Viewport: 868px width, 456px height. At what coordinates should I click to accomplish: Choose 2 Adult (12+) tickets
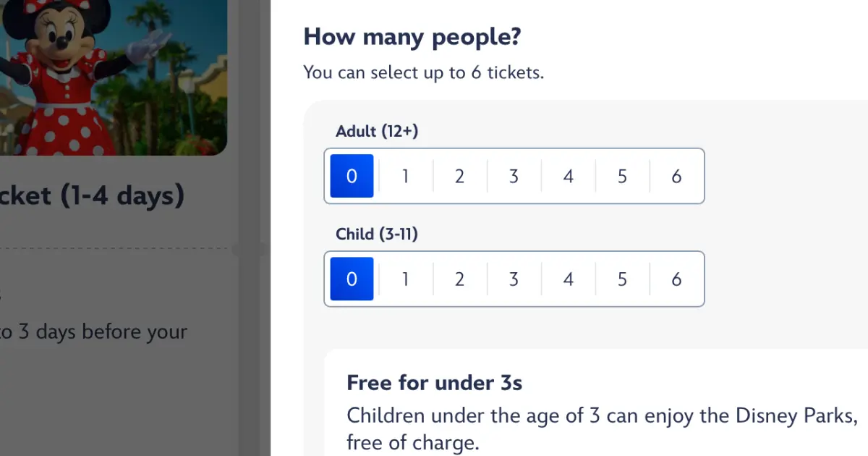point(460,176)
